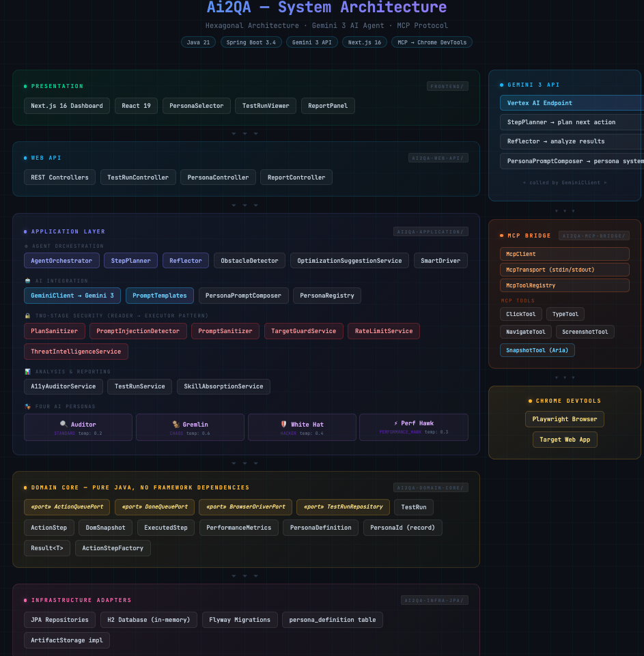Select the Next.js 16 badge
Viewport: 644px width, 656px height.
coord(365,42)
